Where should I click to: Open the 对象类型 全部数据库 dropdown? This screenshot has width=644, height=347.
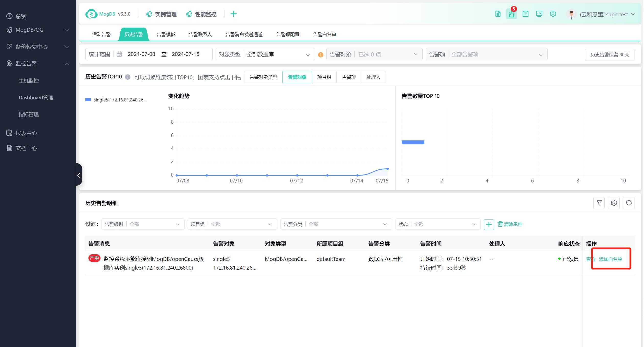pos(265,54)
